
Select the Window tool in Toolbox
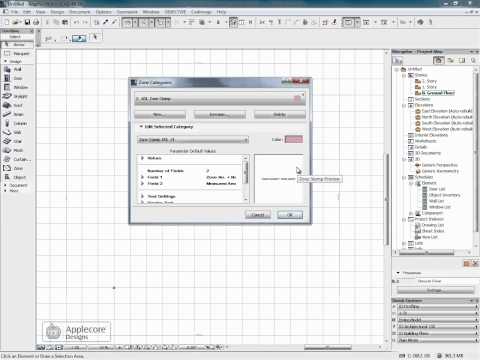[x=17, y=87]
